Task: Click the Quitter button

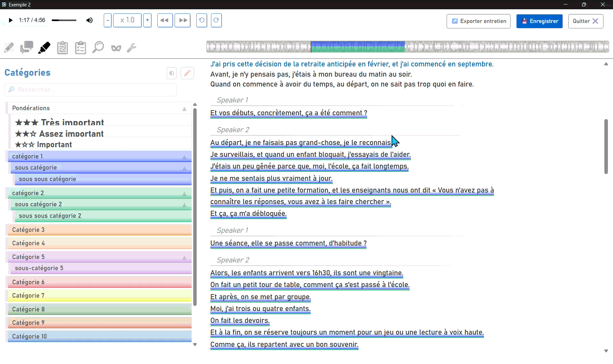Action: (586, 21)
